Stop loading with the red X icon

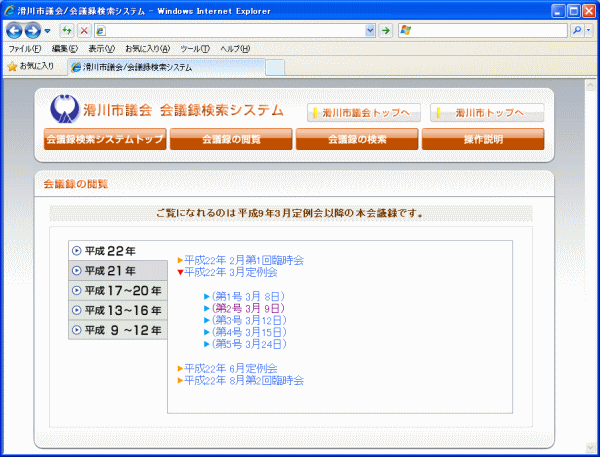coord(84,30)
